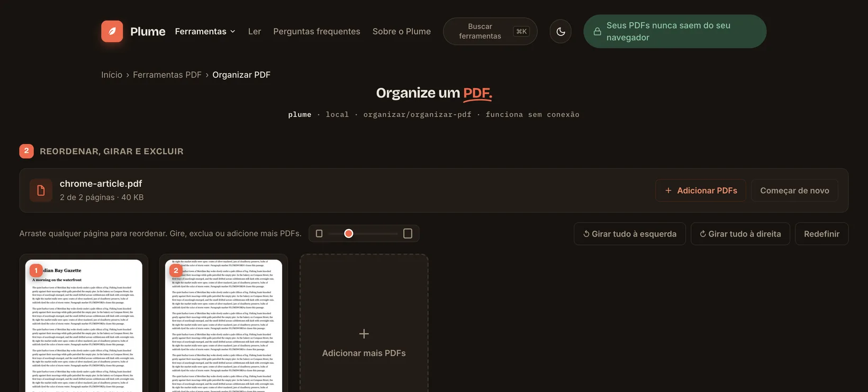This screenshot has height=392, width=868.
Task: Click the ⌘K shortcut badge
Action: tap(521, 31)
